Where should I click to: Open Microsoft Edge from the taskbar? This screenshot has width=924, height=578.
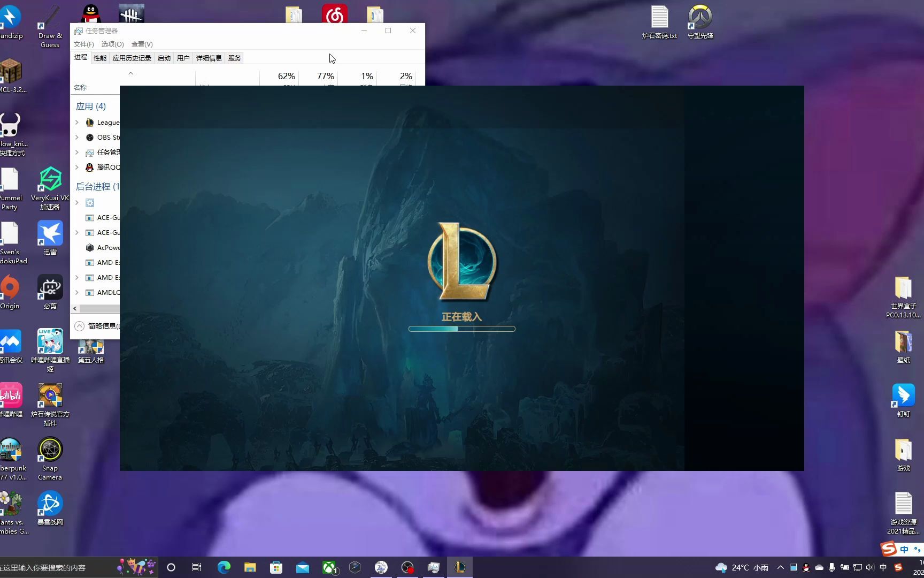224,567
